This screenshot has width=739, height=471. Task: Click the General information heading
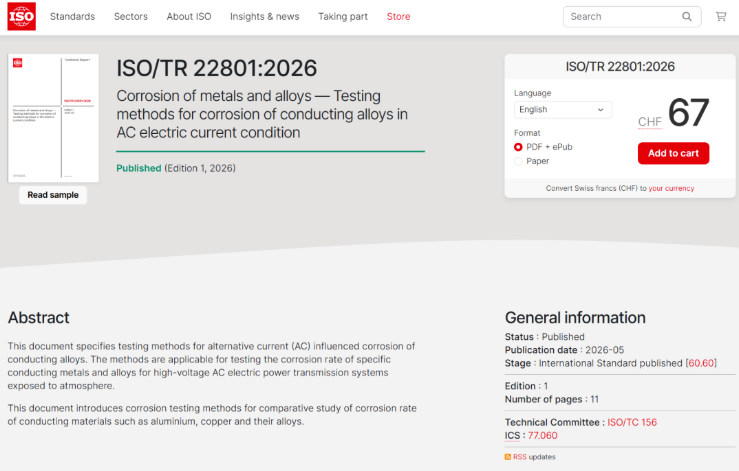tap(575, 318)
